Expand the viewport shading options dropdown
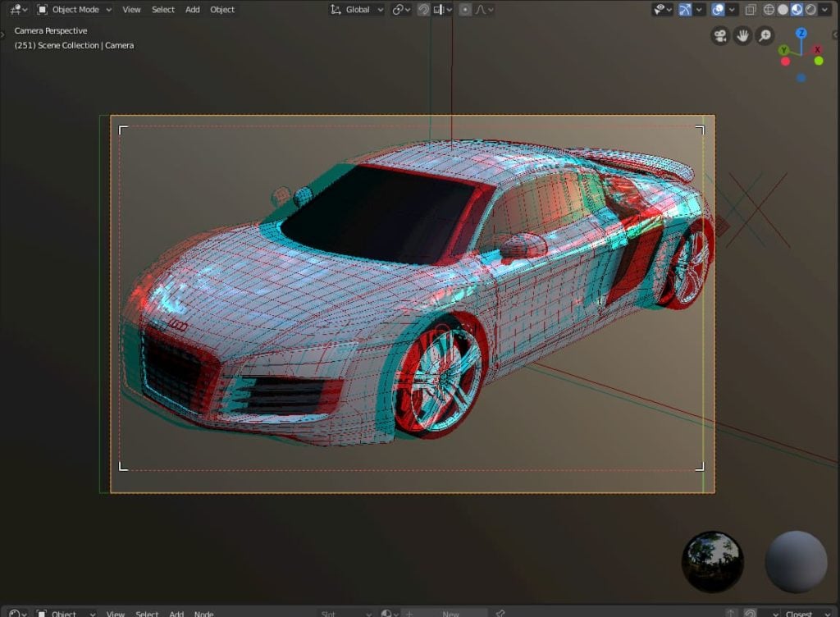Viewport: 840px width, 617px height. [824, 10]
